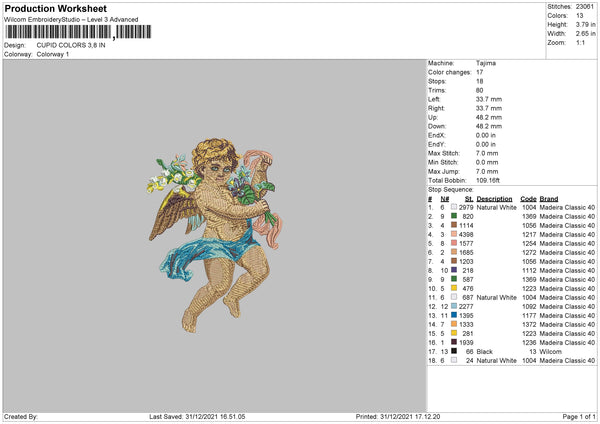600x424 pixels.
Task: Click the yellow swatch with 476 stitches
Action: (x=454, y=288)
